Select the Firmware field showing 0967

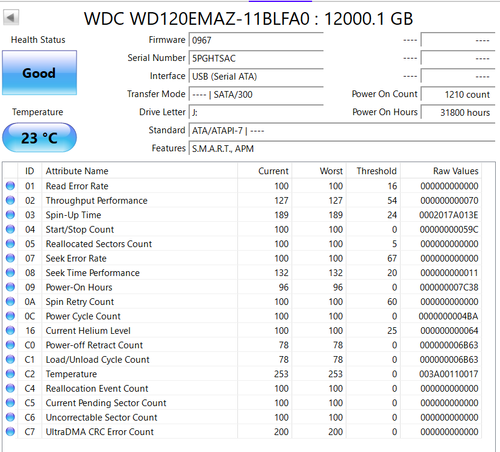click(256, 40)
